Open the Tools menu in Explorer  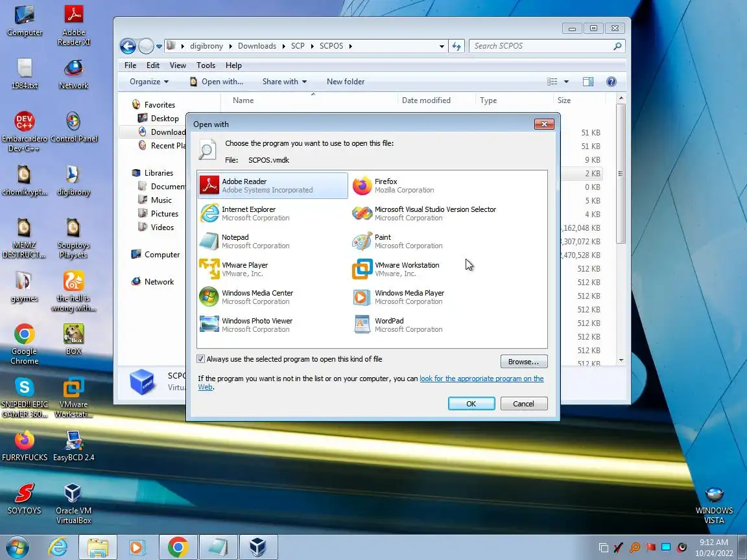pyautogui.click(x=206, y=65)
